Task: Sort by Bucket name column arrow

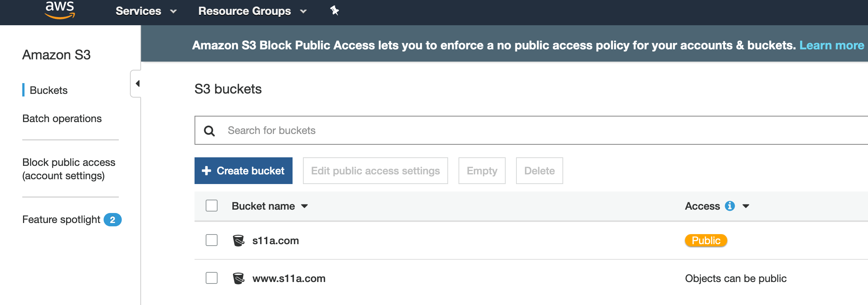Action: pyautogui.click(x=304, y=206)
